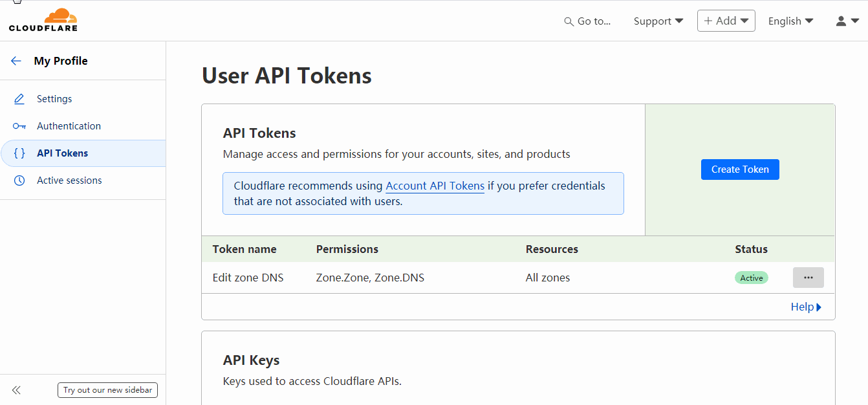Click the Status column header
Screen dimensions: 868x405
[751, 249]
